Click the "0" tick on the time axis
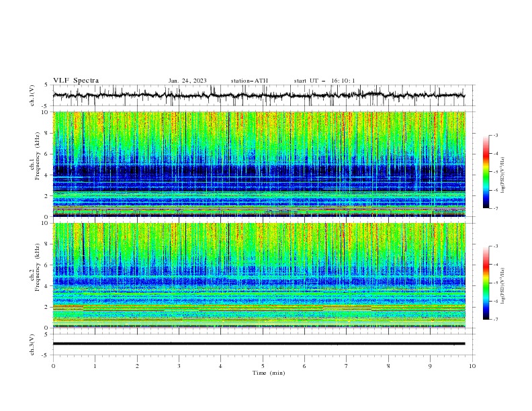This screenshot has height=411, width=532. click(x=53, y=366)
